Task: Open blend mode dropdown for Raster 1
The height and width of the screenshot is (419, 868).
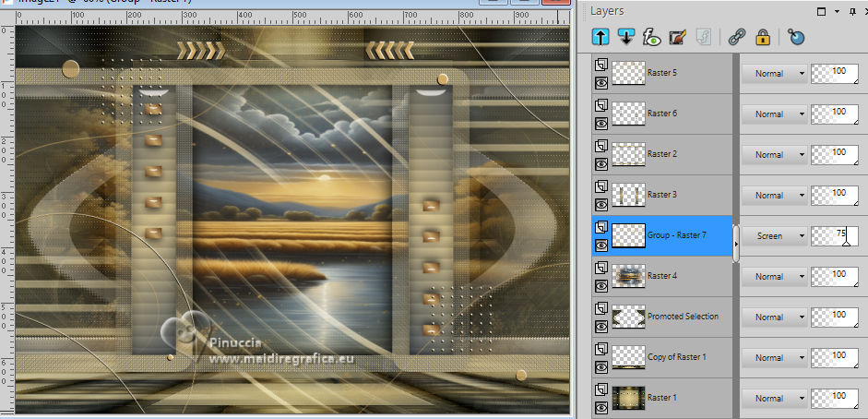Action: pyautogui.click(x=774, y=398)
